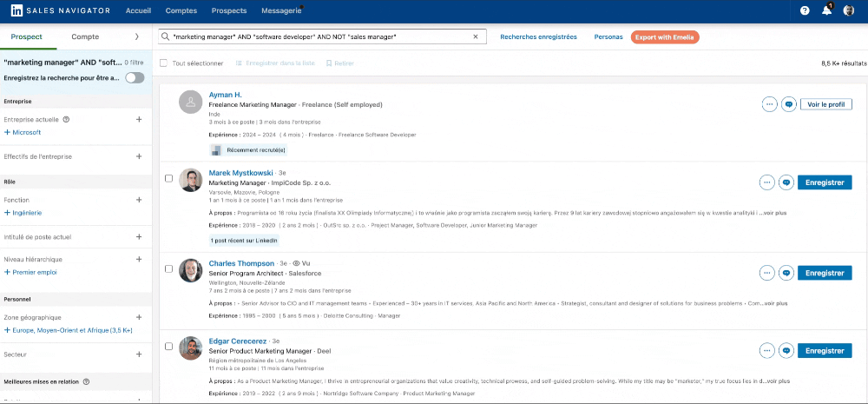This screenshot has height=404, width=868.
Task: Message Marek Mystkowski via the chat icon
Action: pyautogui.click(x=786, y=182)
